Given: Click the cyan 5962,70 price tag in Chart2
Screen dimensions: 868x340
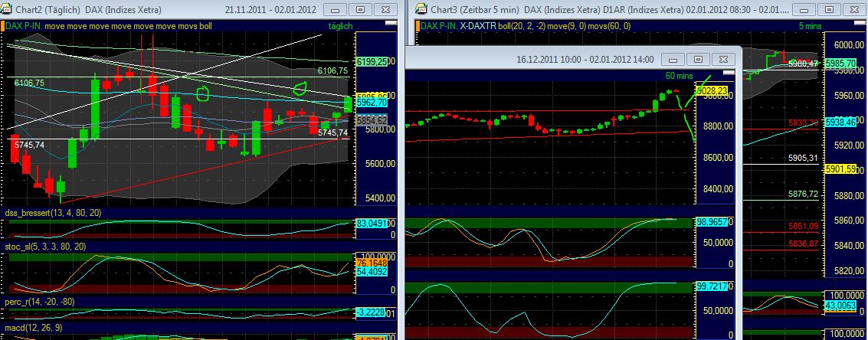Looking at the screenshot, I should click(372, 102).
